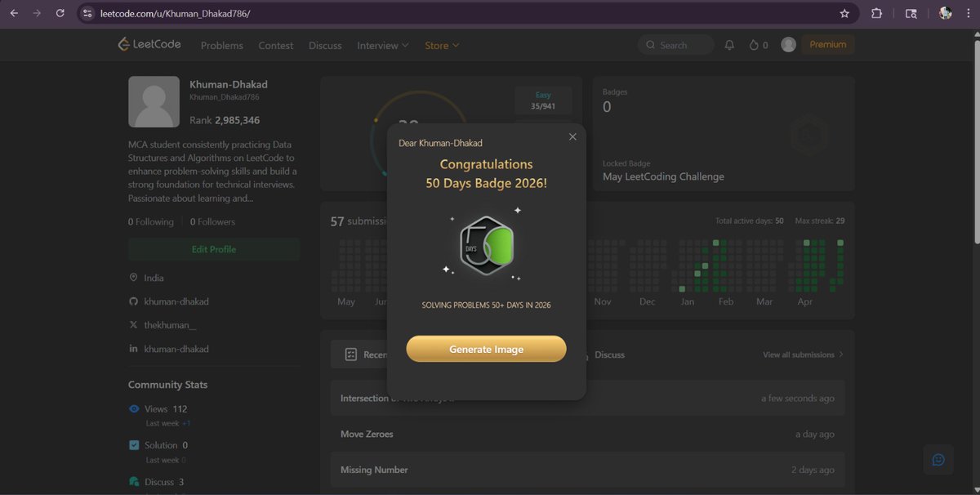Close the congratulations badge popup
Image resolution: width=980 pixels, height=495 pixels.
tap(572, 136)
